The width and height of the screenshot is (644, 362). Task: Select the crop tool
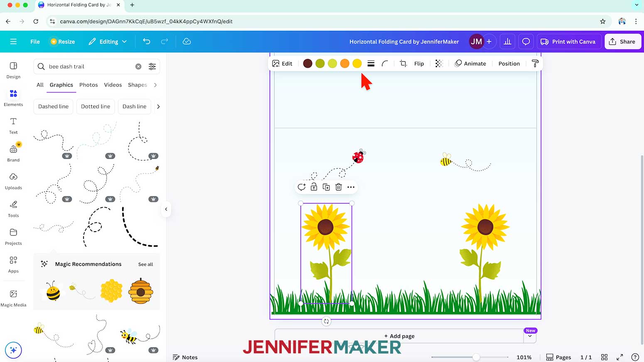coord(403,64)
